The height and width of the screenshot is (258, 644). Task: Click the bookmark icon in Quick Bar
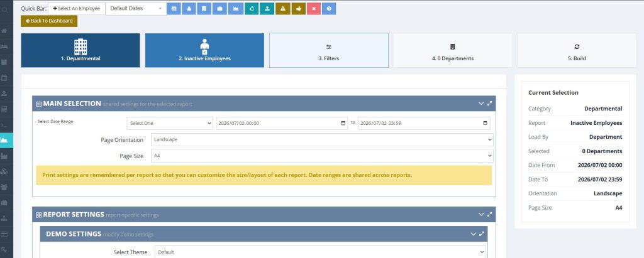click(204, 9)
